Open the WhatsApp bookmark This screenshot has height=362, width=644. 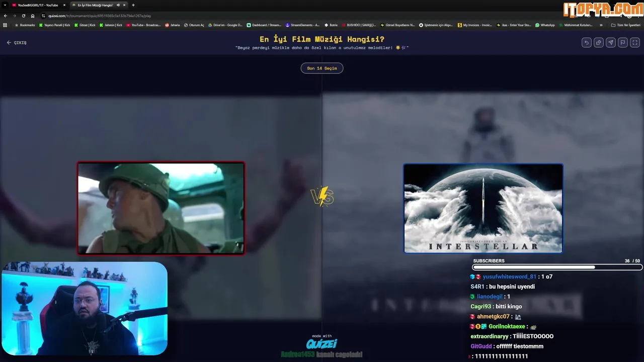pos(545,25)
